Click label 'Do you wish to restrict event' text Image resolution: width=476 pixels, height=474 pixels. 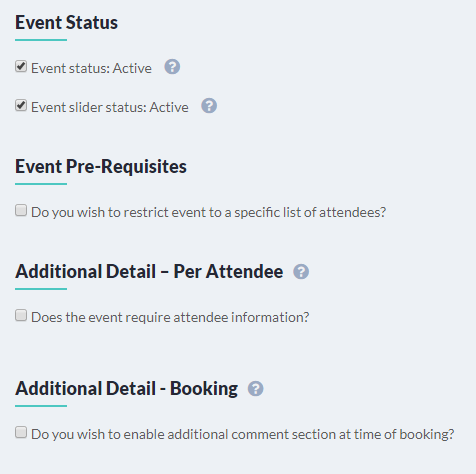[209, 212]
